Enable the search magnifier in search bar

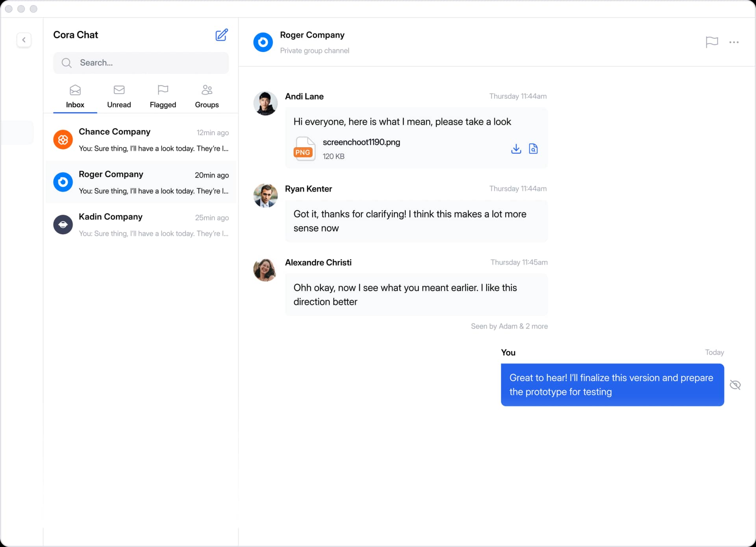(x=67, y=63)
